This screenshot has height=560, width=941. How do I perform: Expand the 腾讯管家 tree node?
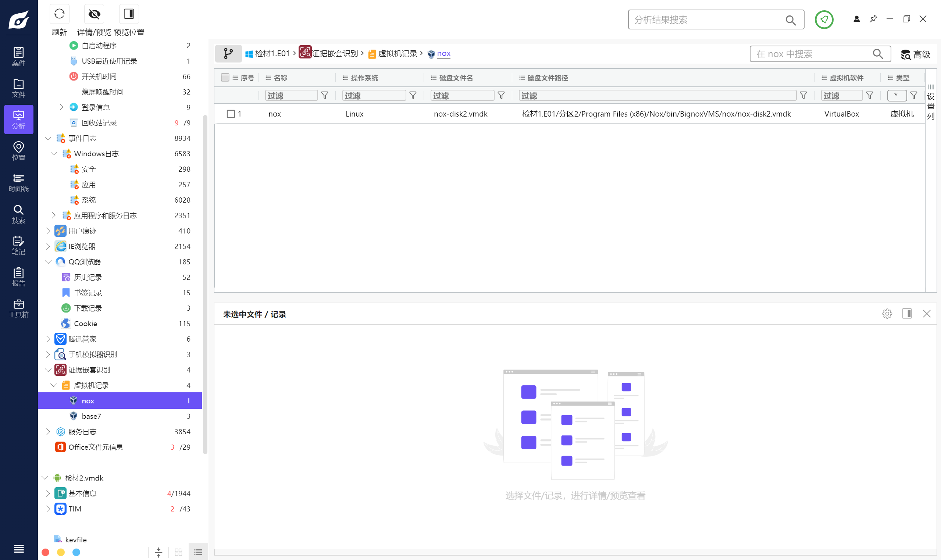pos(48,339)
